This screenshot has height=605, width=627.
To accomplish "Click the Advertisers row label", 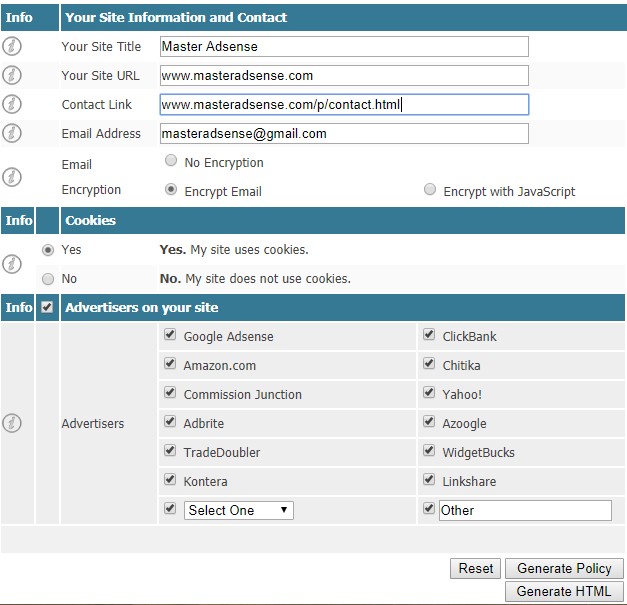I will [93, 423].
